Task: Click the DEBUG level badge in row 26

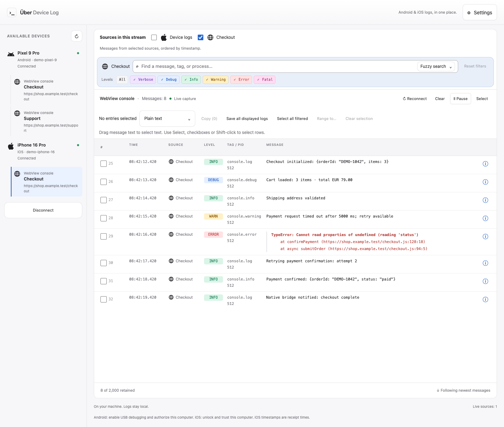Action: coord(213,180)
